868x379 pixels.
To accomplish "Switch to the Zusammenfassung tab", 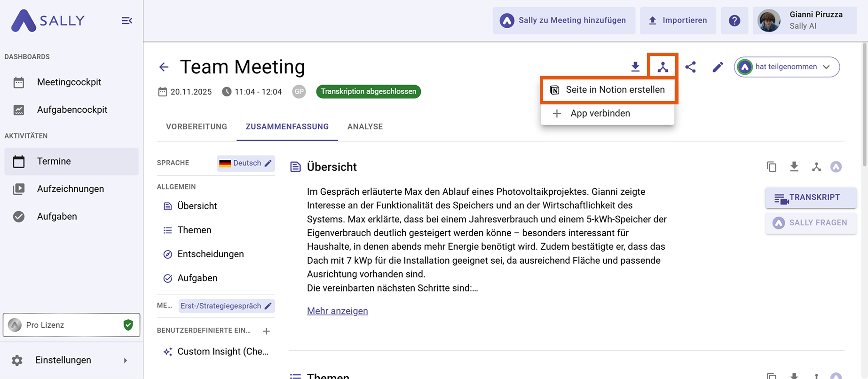I will [x=287, y=126].
